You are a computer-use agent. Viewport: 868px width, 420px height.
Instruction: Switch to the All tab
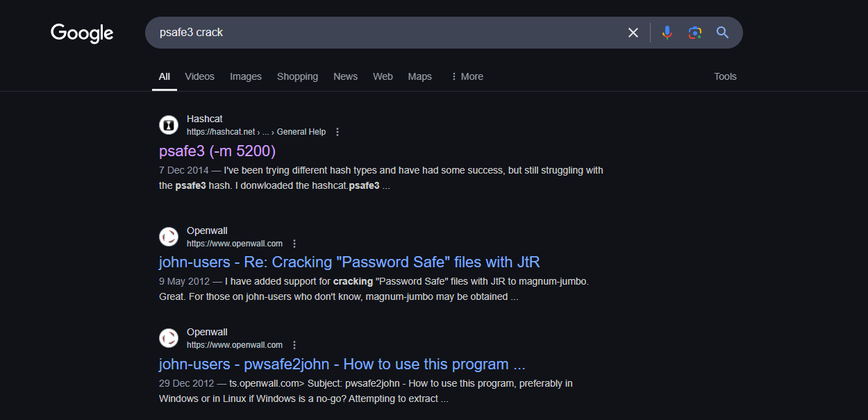tap(164, 76)
